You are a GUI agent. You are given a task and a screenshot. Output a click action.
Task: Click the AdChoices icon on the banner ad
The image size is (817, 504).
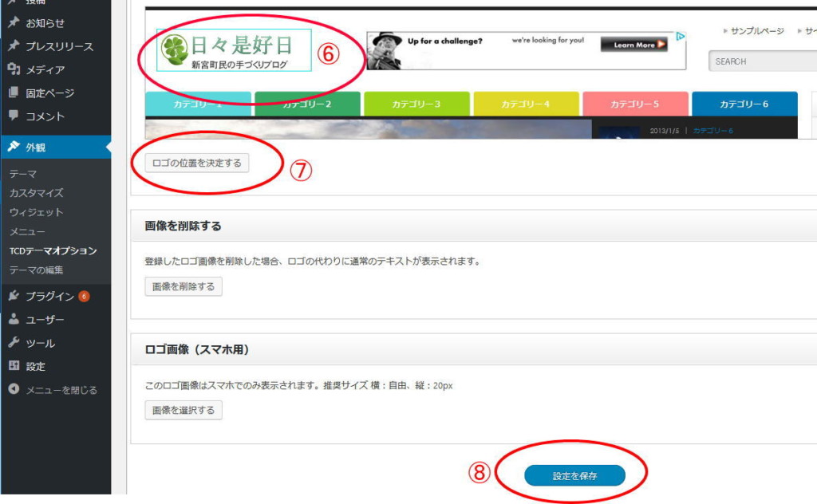tap(680, 37)
